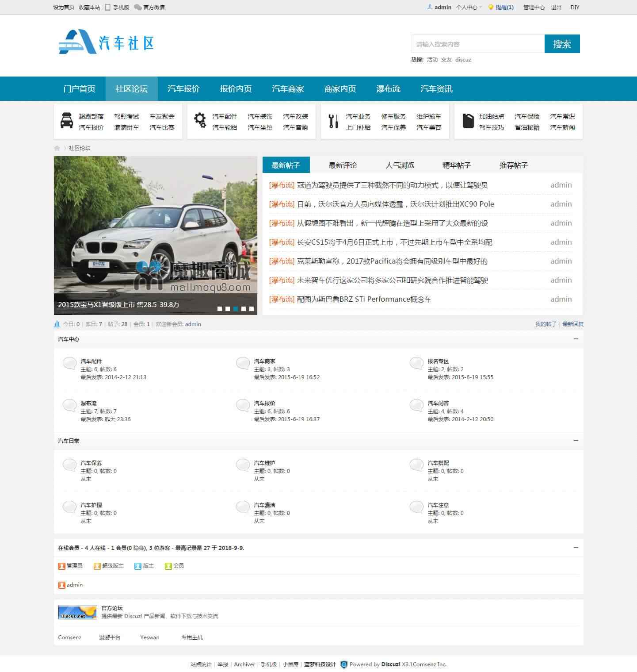Click the WeChat icon for 官方微信

[x=138, y=8]
